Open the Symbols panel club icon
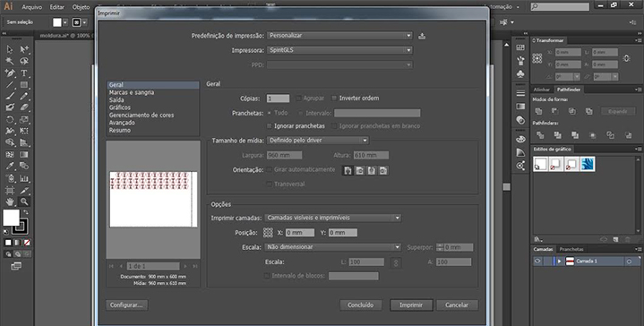This screenshot has width=644, height=326. [x=520, y=74]
